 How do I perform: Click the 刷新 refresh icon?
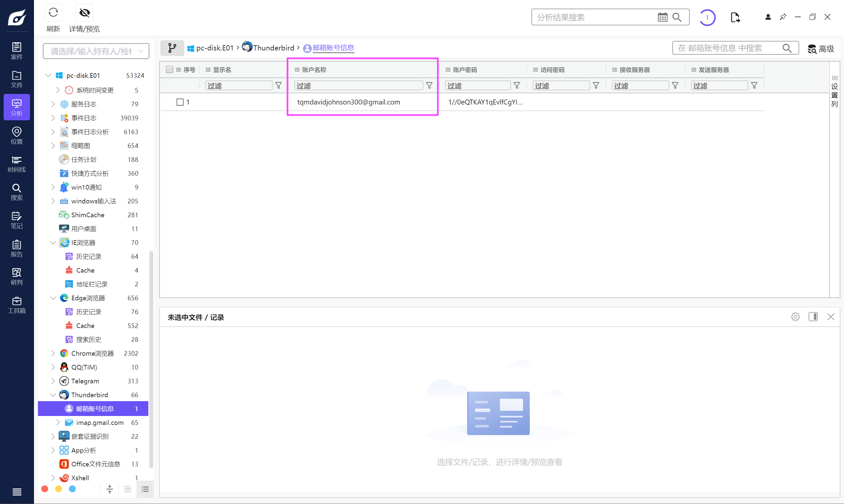53,13
